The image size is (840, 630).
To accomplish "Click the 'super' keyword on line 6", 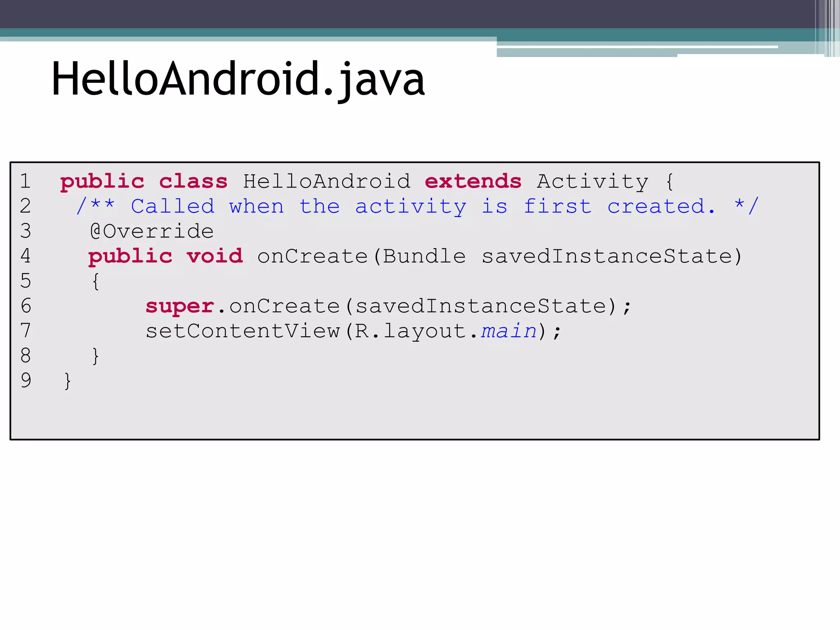I will point(180,307).
